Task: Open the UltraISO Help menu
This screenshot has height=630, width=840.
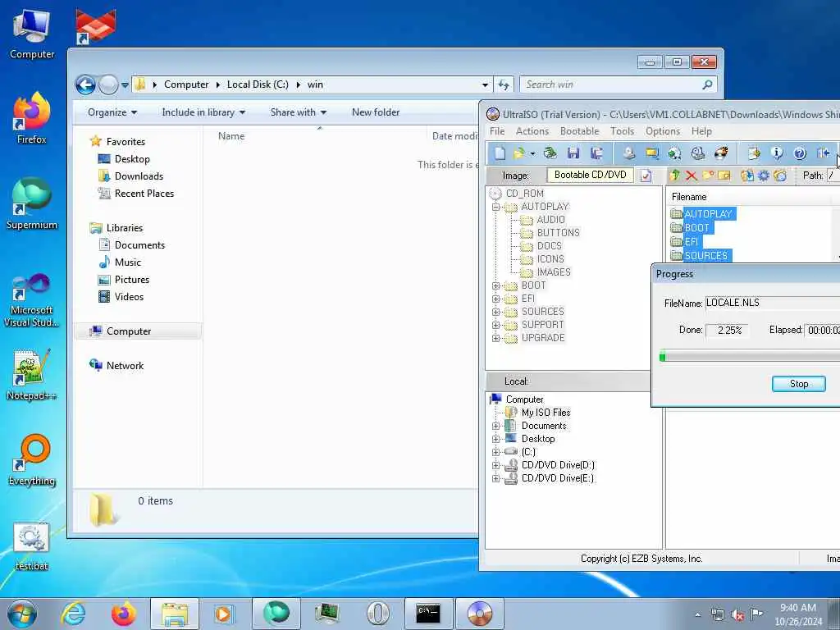Action: (701, 131)
